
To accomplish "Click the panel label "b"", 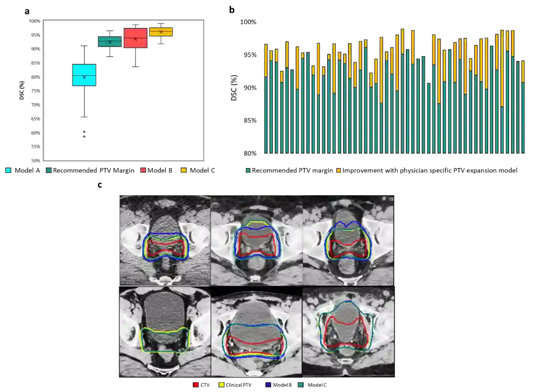I will [232, 10].
